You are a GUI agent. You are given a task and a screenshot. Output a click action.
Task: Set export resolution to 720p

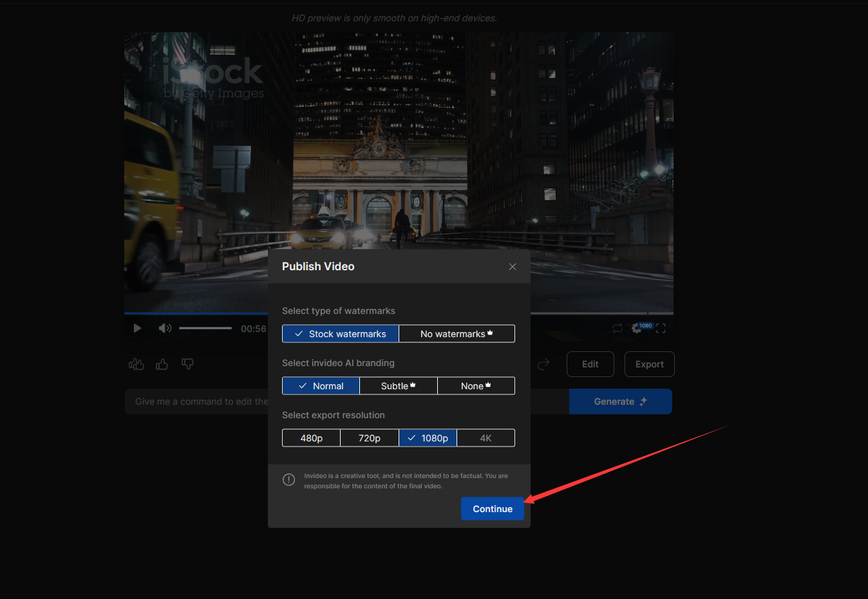(x=370, y=438)
